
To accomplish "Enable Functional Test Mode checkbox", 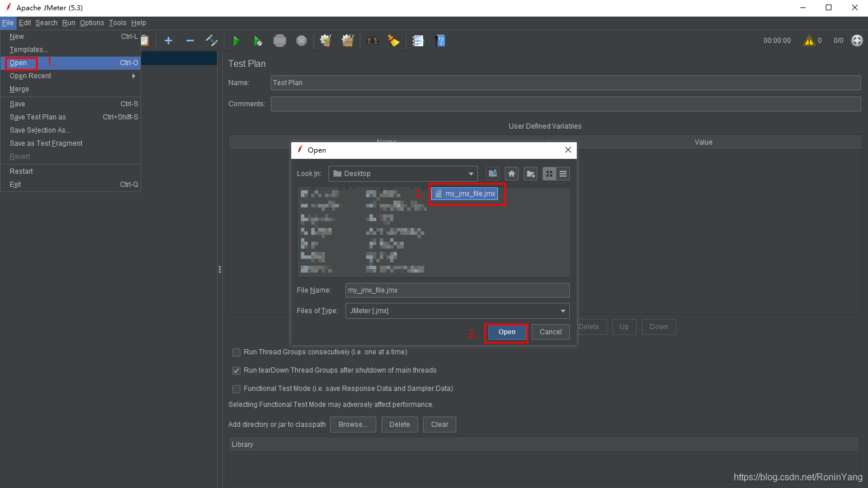I will pos(236,389).
